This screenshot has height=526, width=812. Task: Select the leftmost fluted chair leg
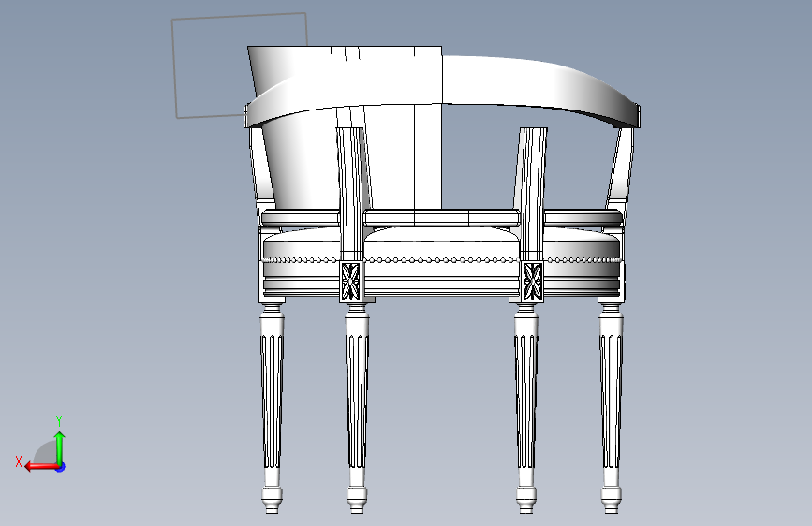point(272,408)
